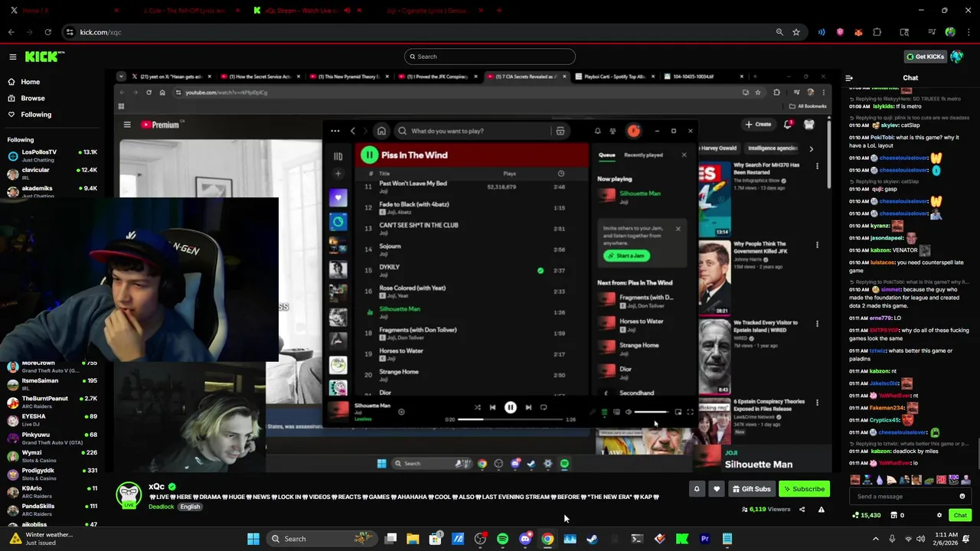Bookmark this page with star icon
The image size is (980, 551).
point(796,32)
